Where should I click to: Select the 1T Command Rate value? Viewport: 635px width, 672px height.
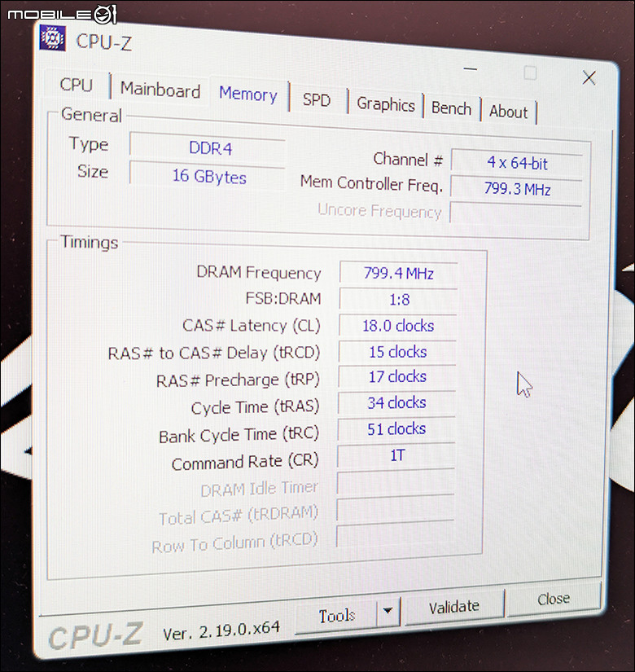click(x=396, y=455)
